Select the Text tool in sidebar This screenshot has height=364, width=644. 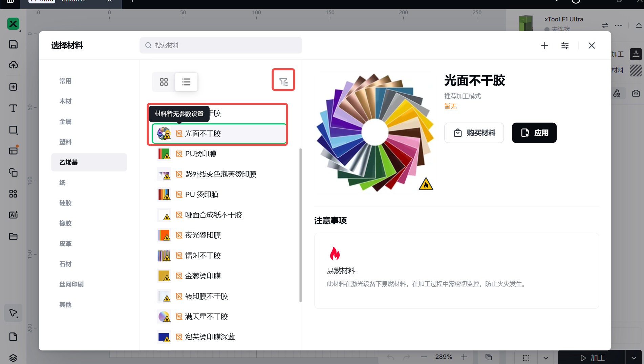13,108
